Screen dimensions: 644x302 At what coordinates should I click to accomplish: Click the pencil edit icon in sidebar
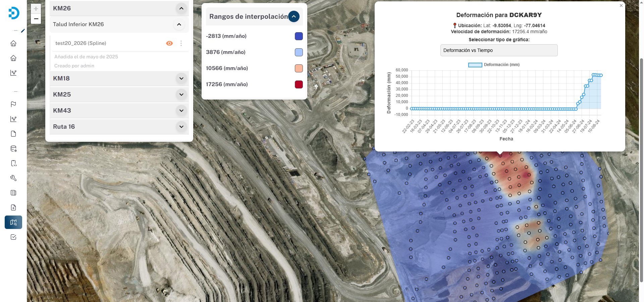pyautogui.click(x=23, y=31)
